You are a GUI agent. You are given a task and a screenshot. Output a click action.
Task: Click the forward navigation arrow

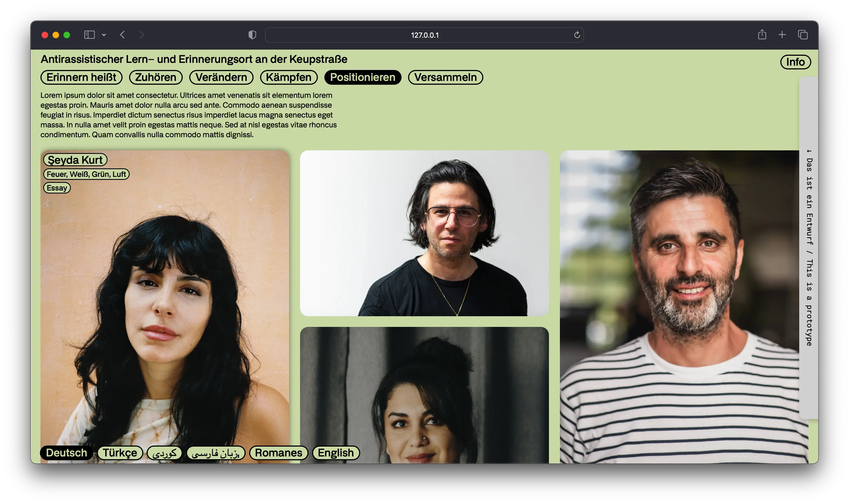tap(142, 35)
